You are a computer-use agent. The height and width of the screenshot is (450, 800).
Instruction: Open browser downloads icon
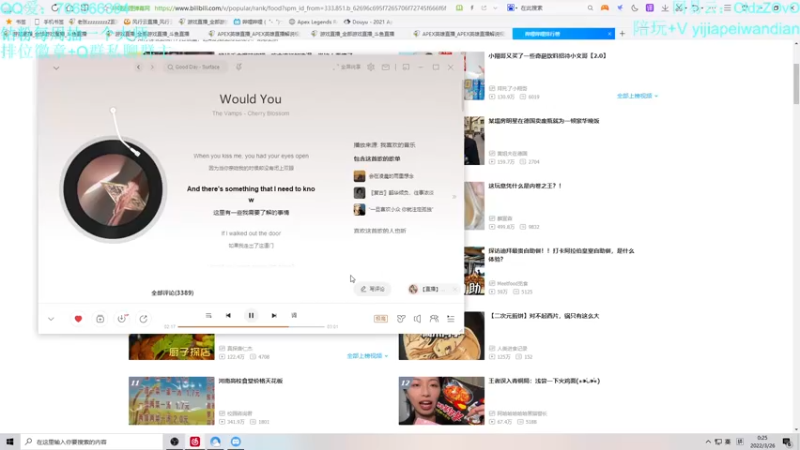coord(665,8)
